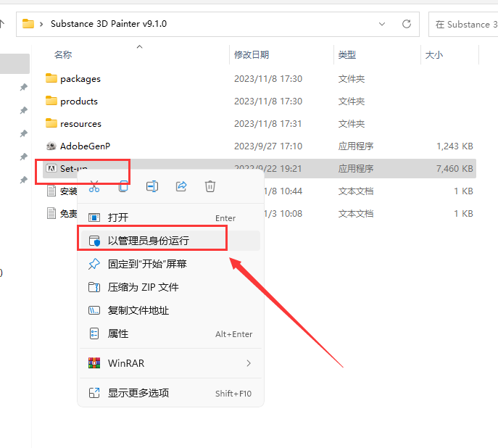This screenshot has height=448, width=498.
Task: Sort by 大小 column header
Action: coord(433,55)
